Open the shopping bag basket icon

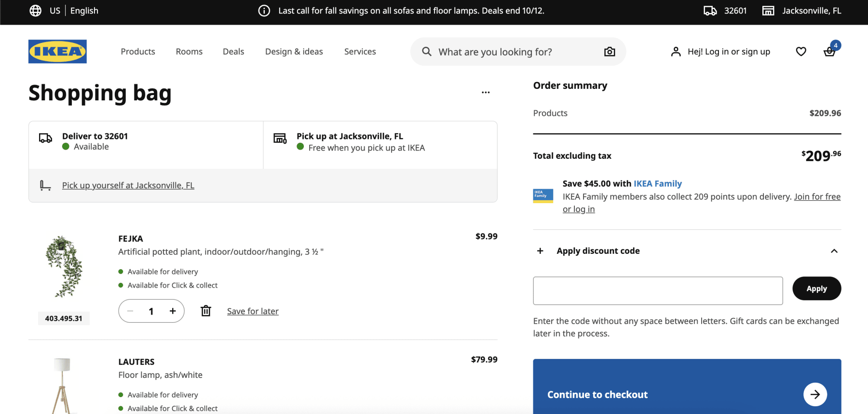coord(829,52)
